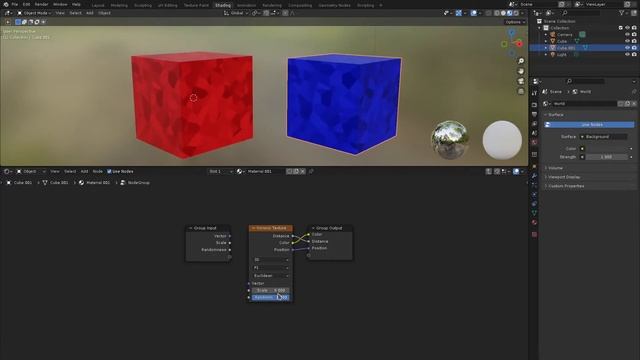The width and height of the screenshot is (640, 360).
Task: Open the Slot 1 dropdown in node editor
Action: point(220,171)
